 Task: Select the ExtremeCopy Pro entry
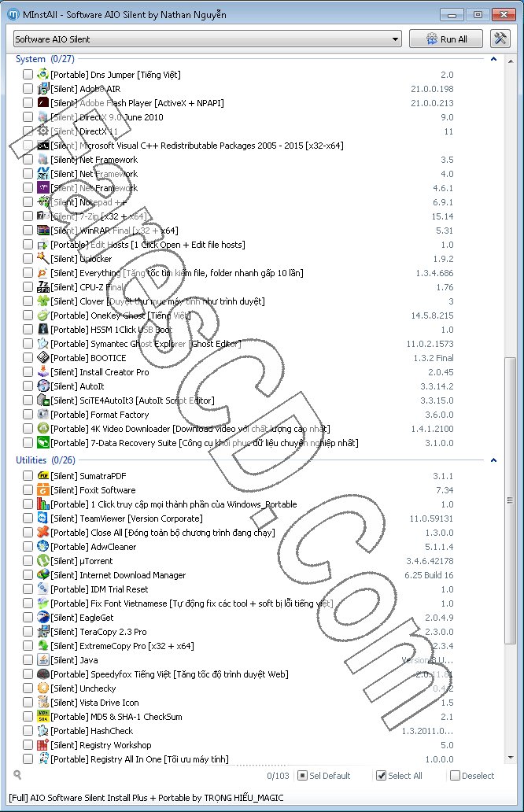click(122, 646)
